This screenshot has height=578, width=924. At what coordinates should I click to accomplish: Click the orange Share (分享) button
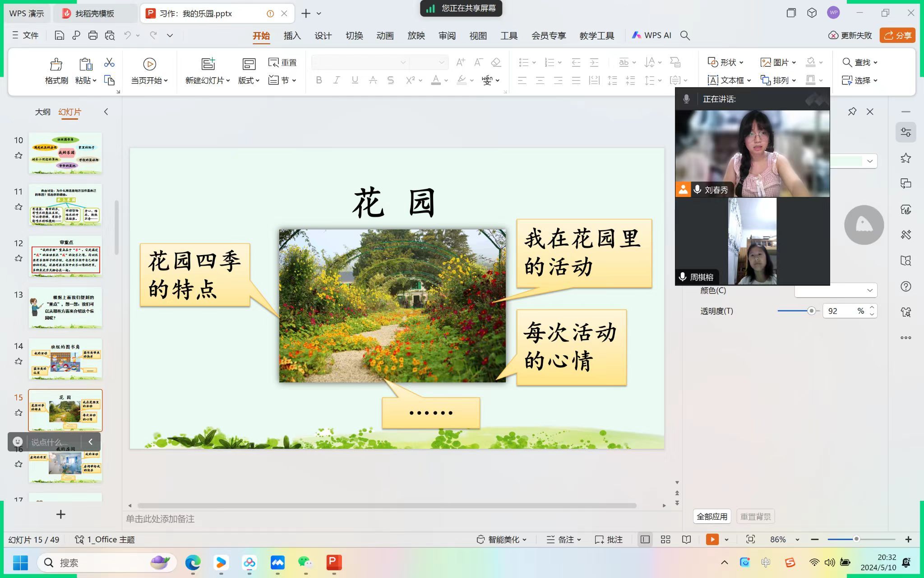(897, 35)
